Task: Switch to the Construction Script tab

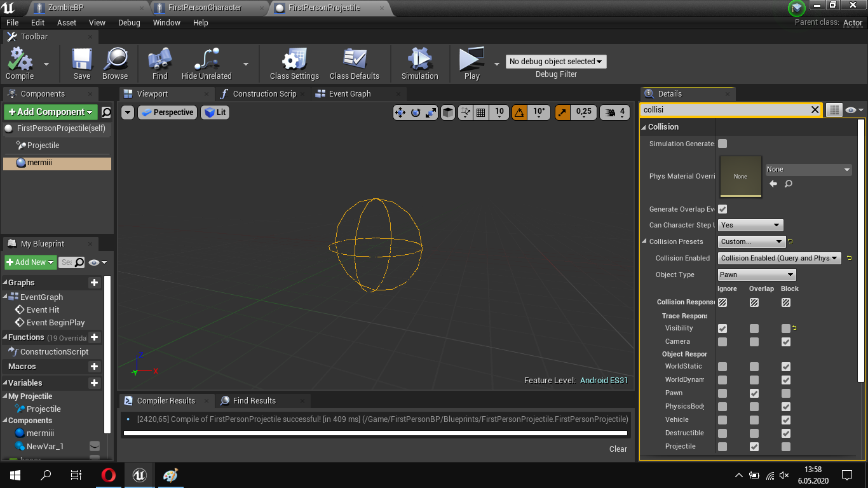Action: click(x=264, y=94)
